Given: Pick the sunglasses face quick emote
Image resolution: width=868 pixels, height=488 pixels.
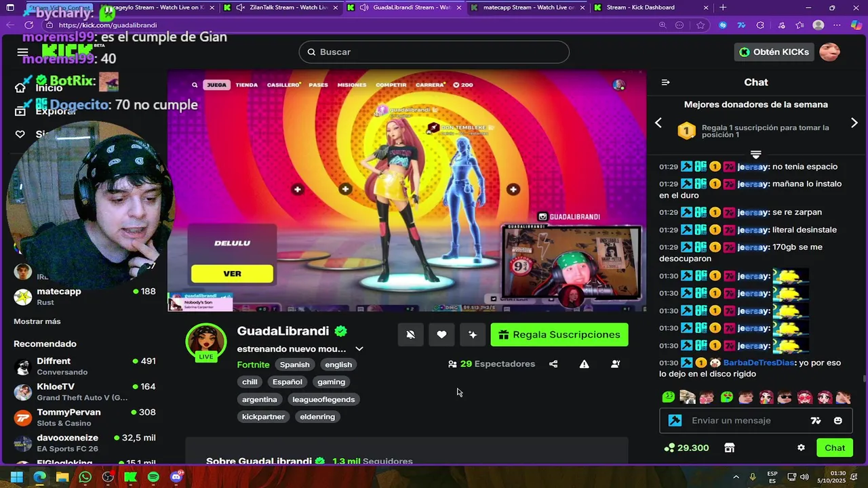Looking at the screenshot, I should (x=785, y=397).
